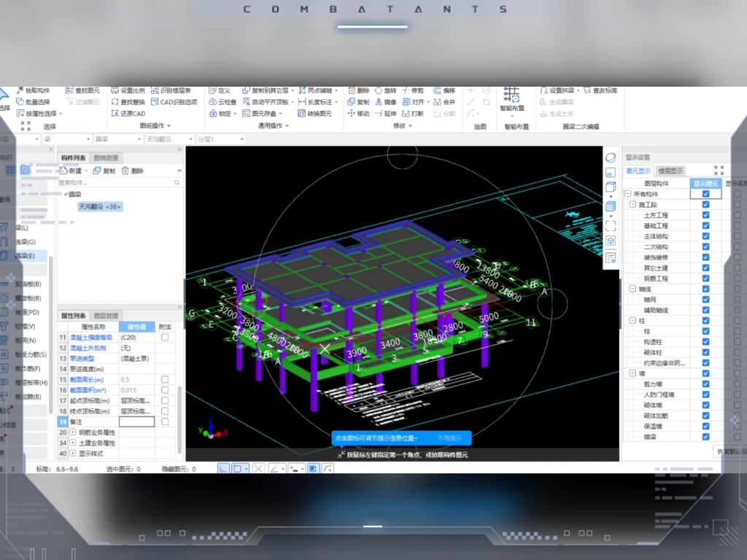Click the 删除 delete tool in the ribbon
Screen dimensions: 747x560
tap(359, 90)
